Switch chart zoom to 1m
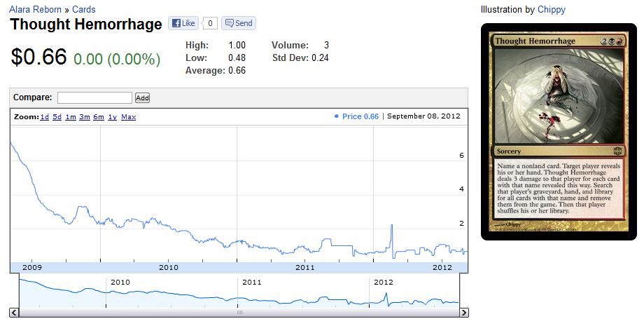The image size is (644, 326). point(71,117)
